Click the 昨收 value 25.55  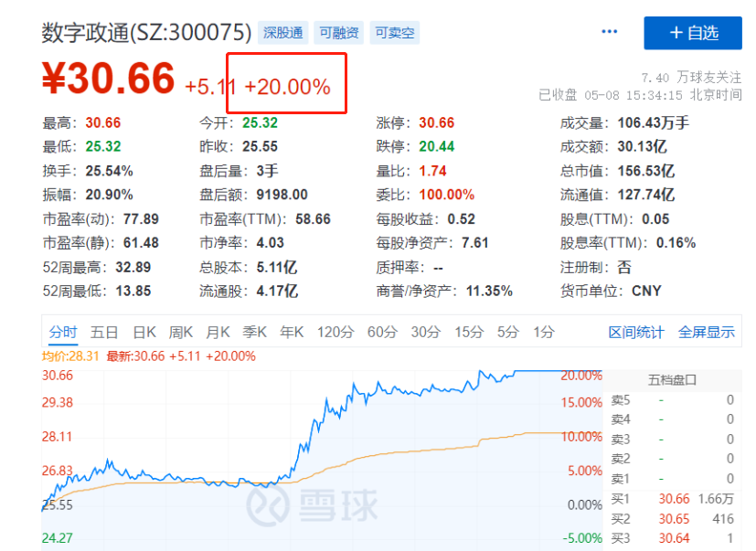click(x=260, y=146)
